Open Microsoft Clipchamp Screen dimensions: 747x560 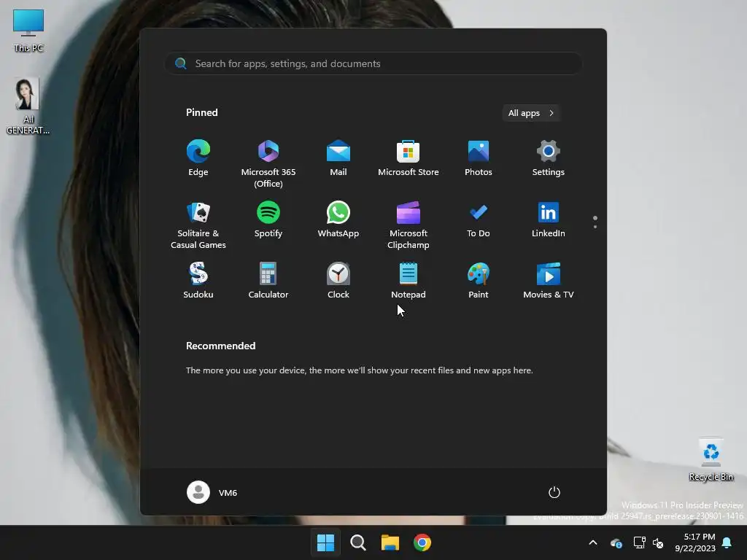409,225
